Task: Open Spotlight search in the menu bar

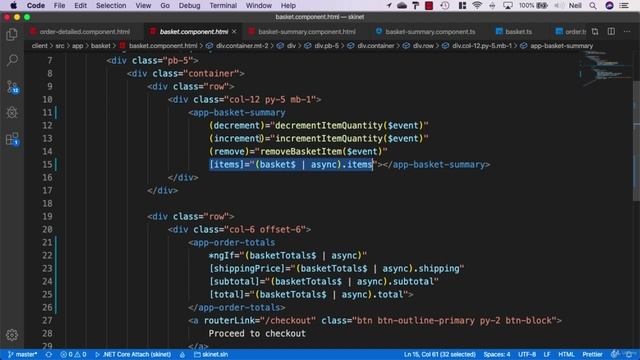Action: point(593,5)
